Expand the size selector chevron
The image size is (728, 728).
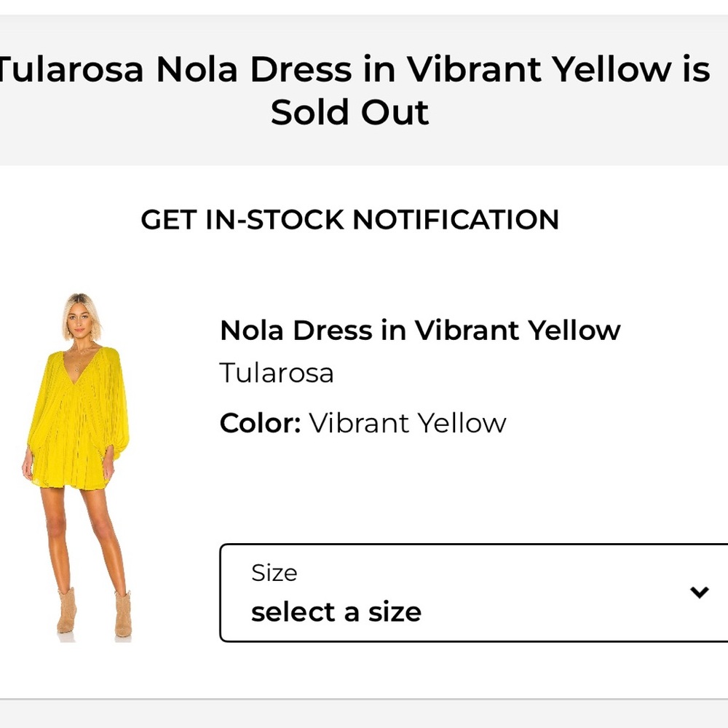(698, 592)
